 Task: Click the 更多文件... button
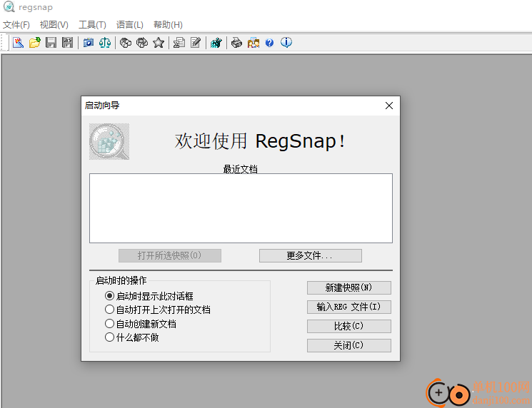pos(311,255)
